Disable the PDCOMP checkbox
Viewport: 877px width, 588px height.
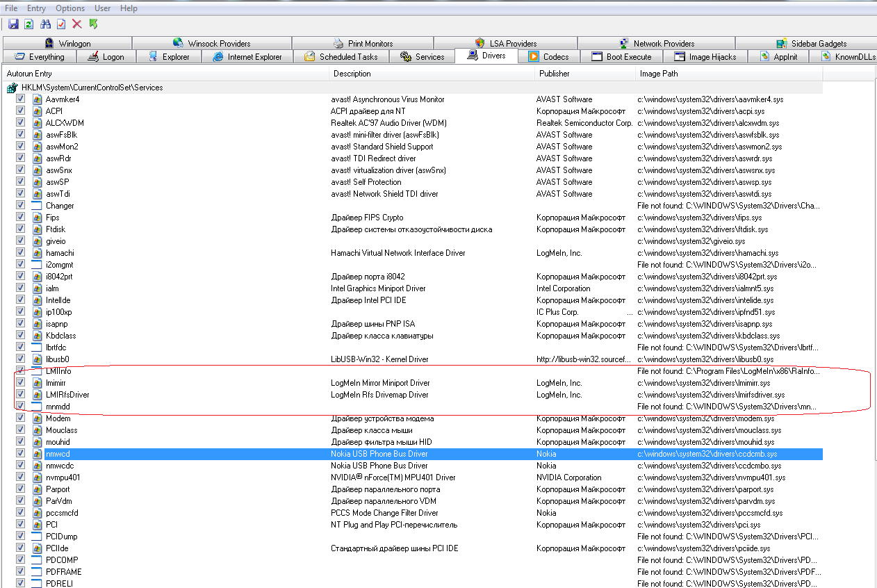[x=21, y=560]
